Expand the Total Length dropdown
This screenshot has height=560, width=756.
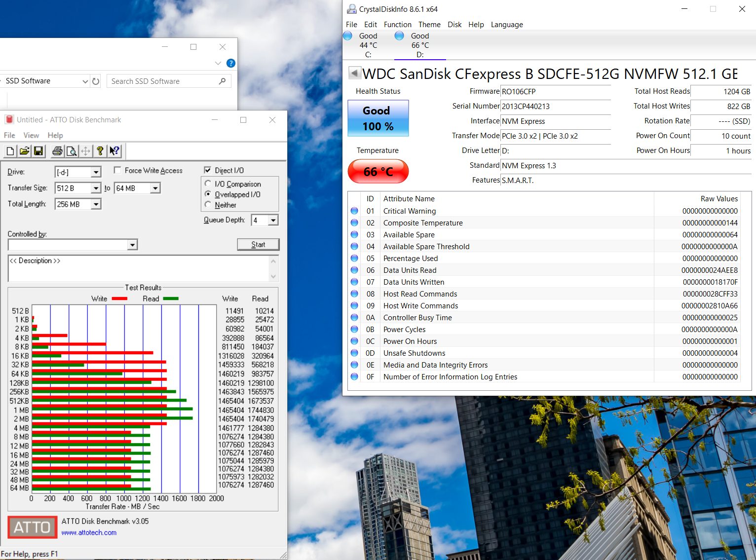[96, 204]
